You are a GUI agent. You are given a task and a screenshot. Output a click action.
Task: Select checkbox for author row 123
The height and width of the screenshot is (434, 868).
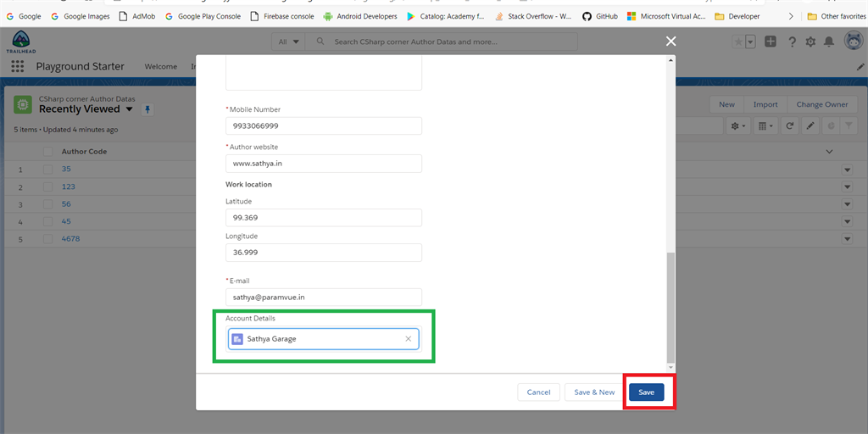(48, 186)
